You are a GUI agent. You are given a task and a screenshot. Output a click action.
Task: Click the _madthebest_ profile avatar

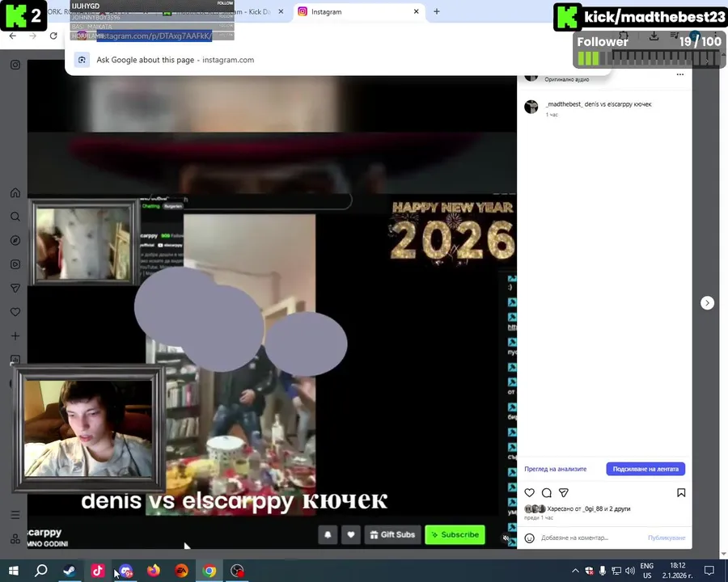point(531,107)
